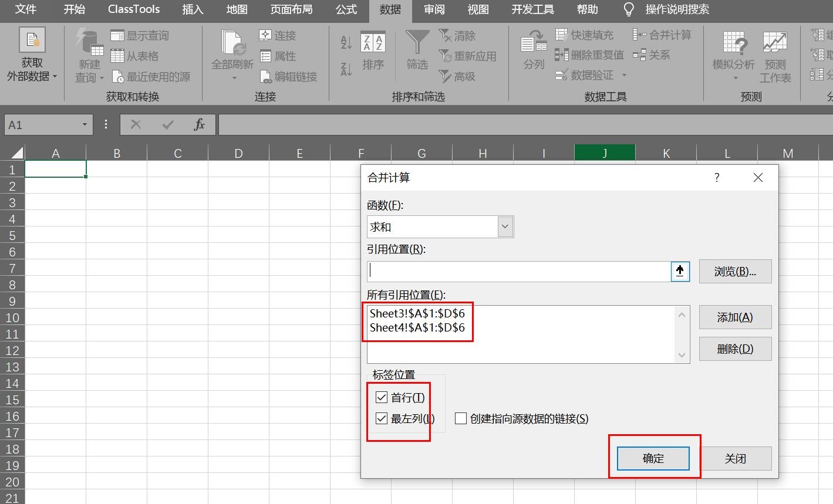
Task: Switch to the Formulas (公式) tab
Action: tap(346, 9)
